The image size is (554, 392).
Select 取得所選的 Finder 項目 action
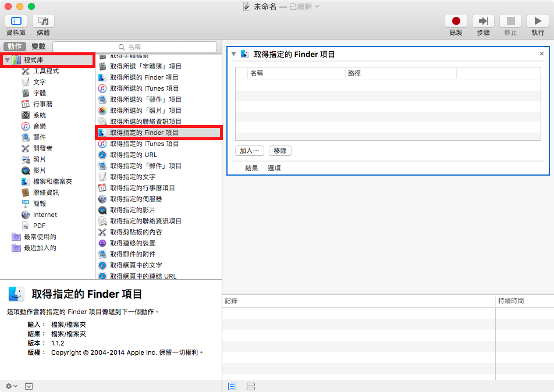pos(158,77)
